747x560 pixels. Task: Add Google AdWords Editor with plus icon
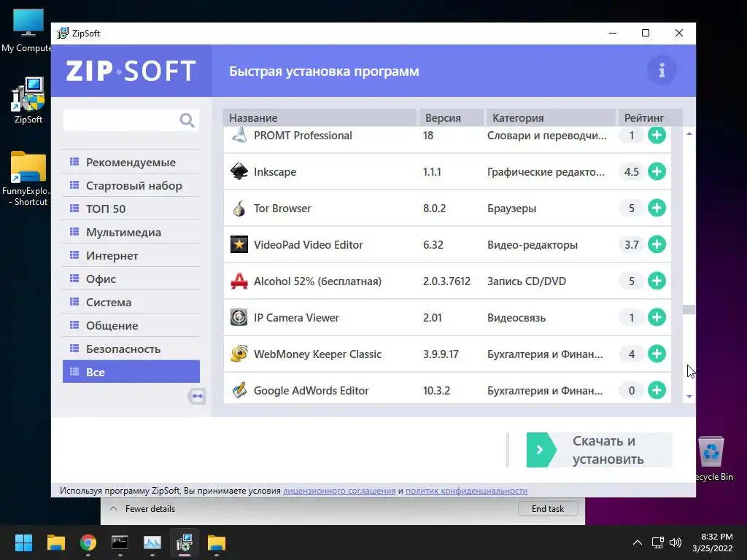coord(657,391)
